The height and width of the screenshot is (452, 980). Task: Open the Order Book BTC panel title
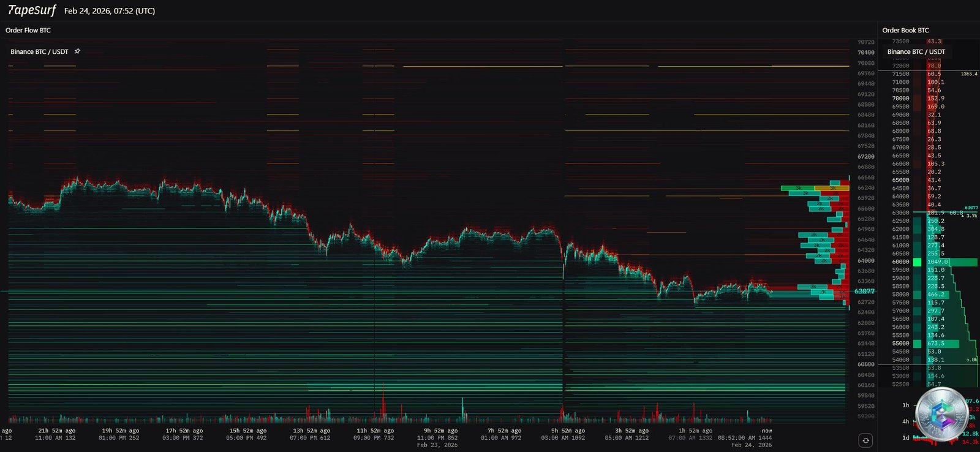pos(905,30)
